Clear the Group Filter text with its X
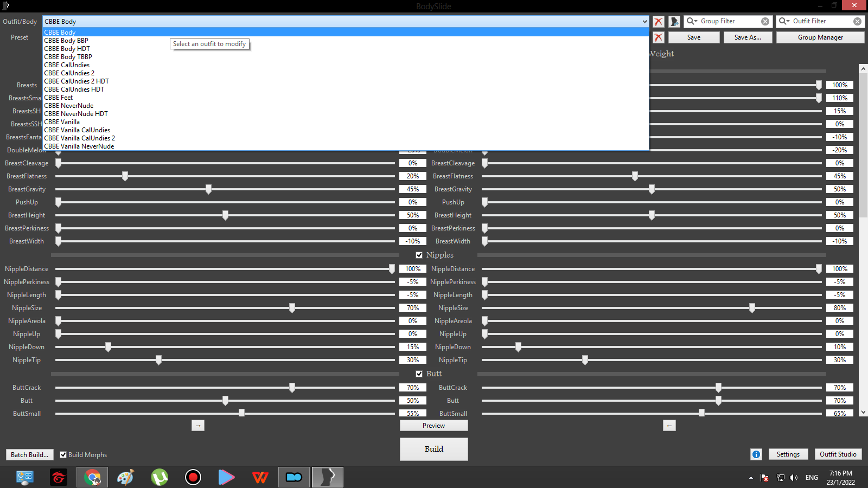 (765, 22)
